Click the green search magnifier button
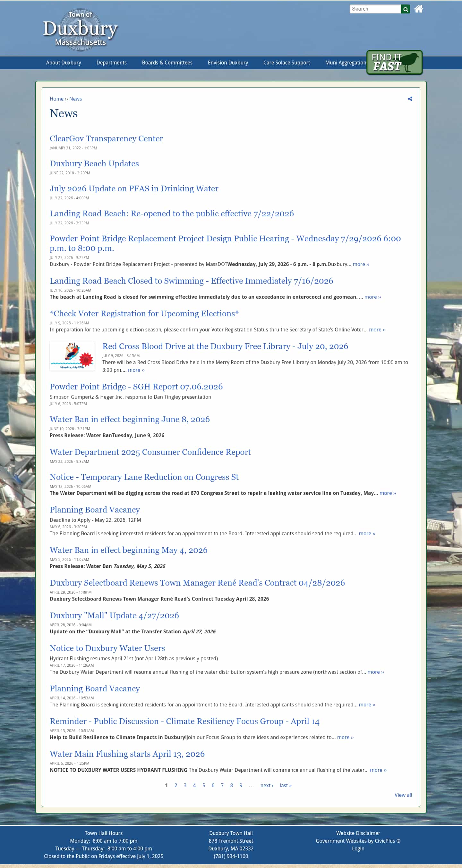Viewport: 462px width, 868px height. click(405, 9)
